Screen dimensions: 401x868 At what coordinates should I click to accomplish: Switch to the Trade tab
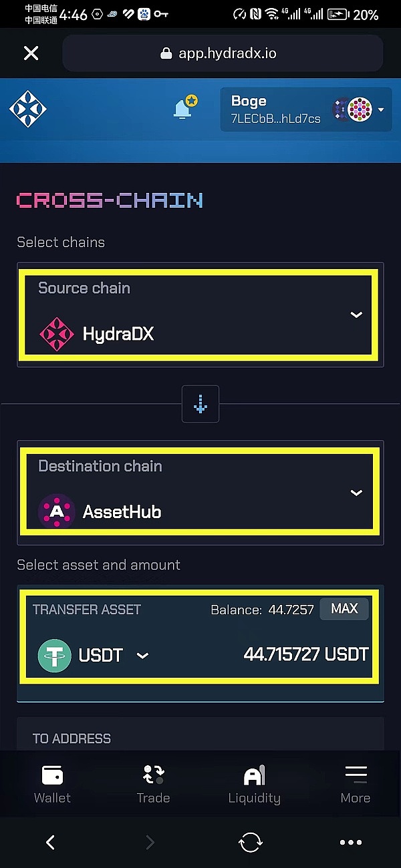click(153, 785)
